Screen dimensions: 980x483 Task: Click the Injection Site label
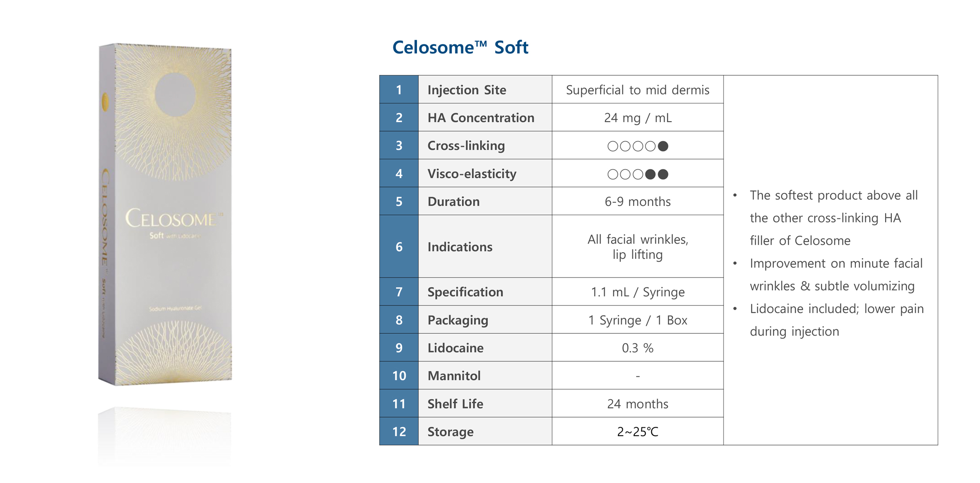466,90
